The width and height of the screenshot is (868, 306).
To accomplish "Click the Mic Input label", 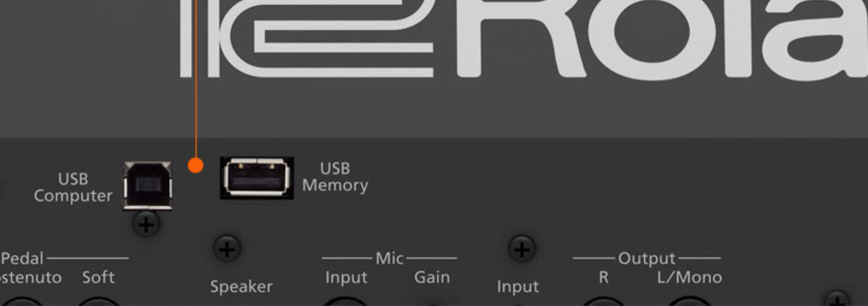I will (x=346, y=278).
